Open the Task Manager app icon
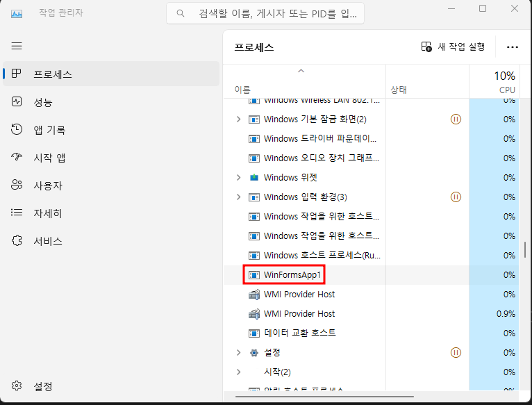This screenshot has width=532, height=405. [x=17, y=14]
